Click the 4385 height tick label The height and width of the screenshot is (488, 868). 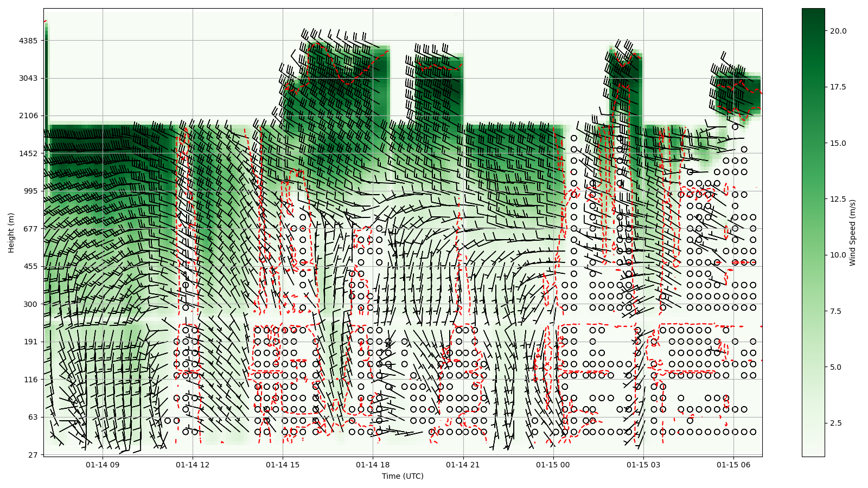coord(28,41)
